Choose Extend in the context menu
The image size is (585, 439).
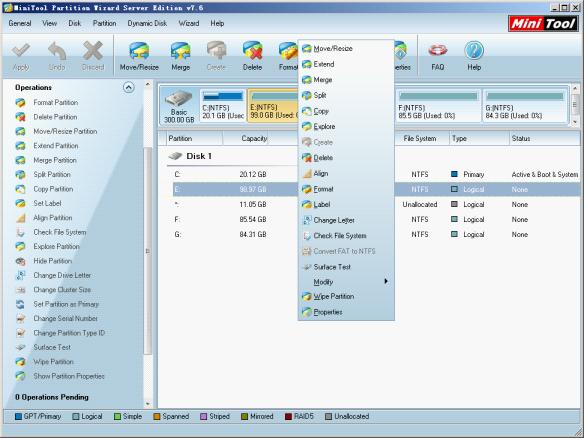pos(346,64)
